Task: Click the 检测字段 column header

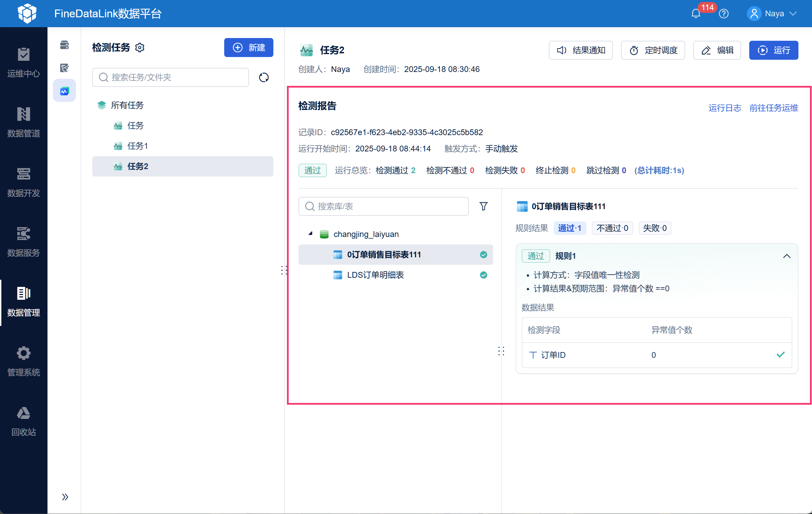Action: 544,330
